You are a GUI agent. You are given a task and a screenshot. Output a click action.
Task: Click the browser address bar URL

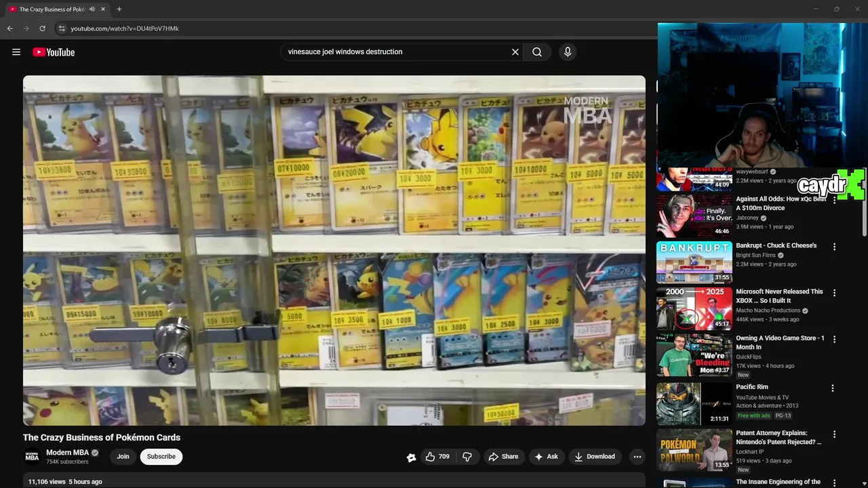(x=125, y=28)
